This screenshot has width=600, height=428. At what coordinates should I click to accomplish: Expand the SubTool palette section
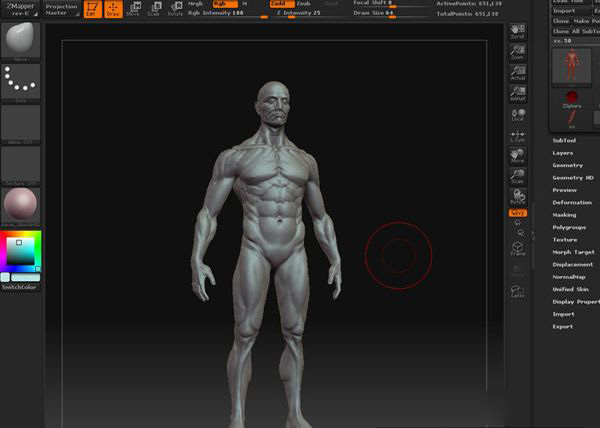click(564, 140)
